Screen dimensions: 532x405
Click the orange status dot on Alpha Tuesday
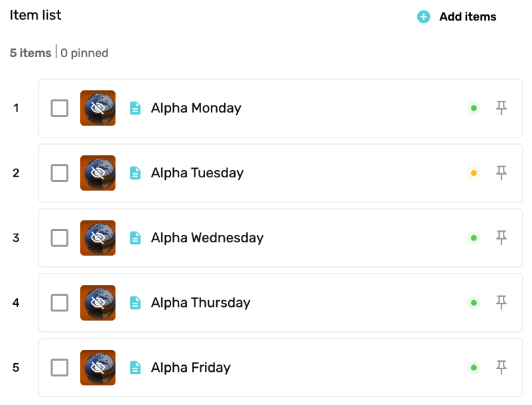(474, 173)
